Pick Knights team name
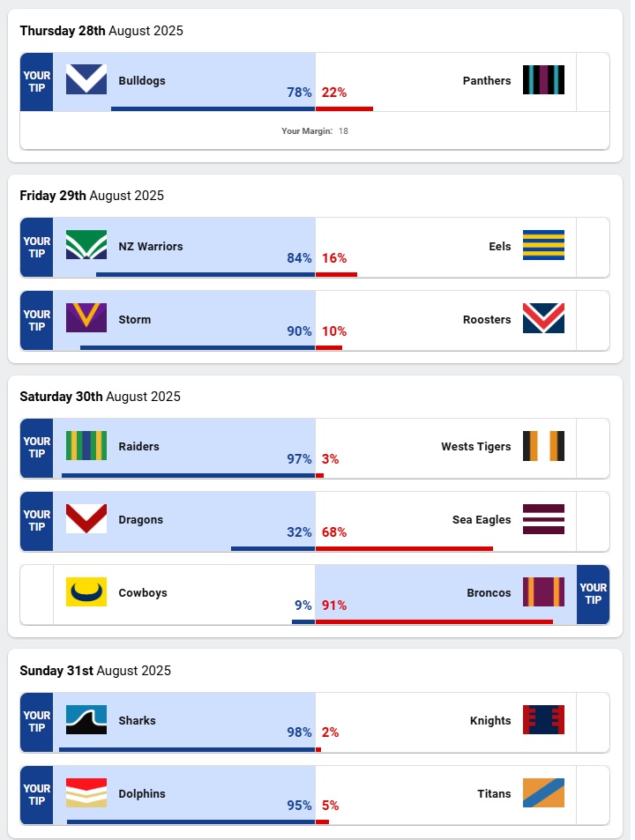The height and width of the screenshot is (840, 635). (x=490, y=720)
